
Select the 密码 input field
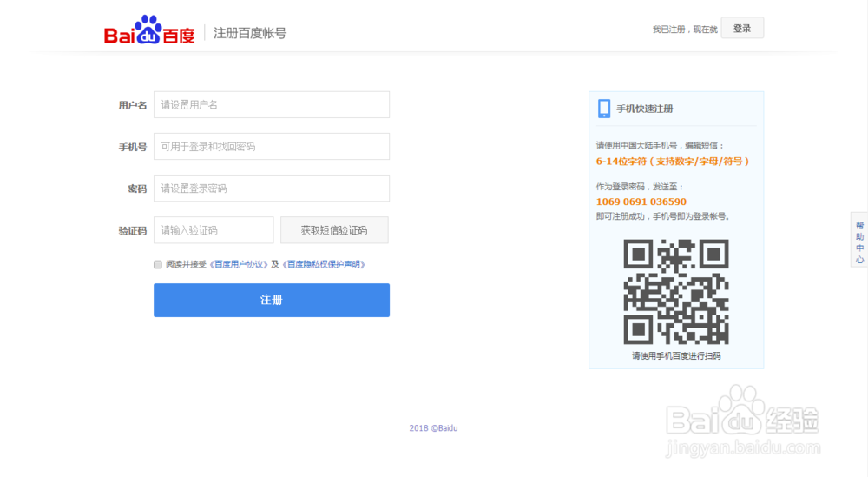(x=272, y=189)
